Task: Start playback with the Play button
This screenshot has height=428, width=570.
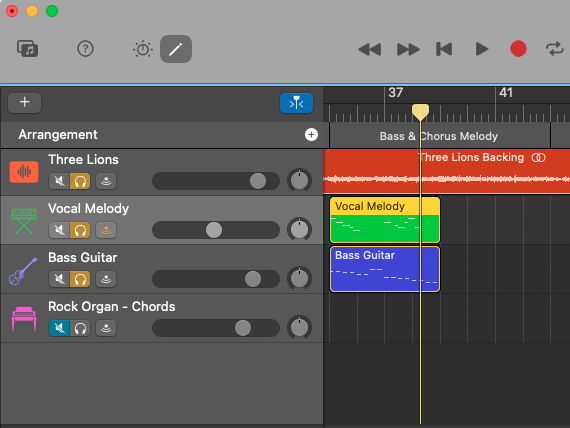Action: pos(482,49)
